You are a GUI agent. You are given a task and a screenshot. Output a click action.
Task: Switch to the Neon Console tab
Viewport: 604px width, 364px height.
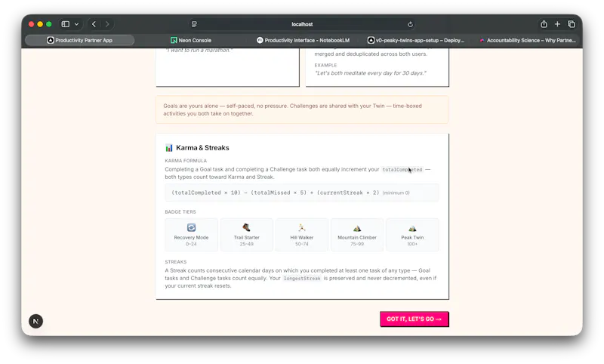(191, 40)
